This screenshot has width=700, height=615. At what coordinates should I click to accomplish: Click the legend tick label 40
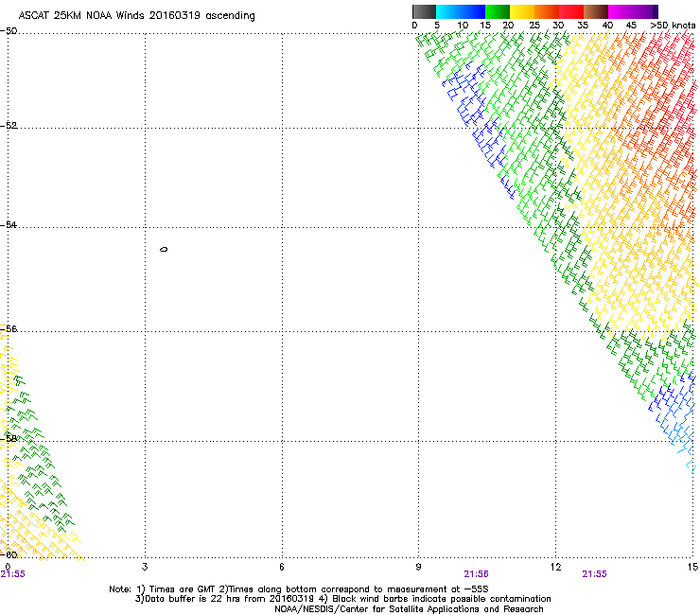click(x=607, y=26)
